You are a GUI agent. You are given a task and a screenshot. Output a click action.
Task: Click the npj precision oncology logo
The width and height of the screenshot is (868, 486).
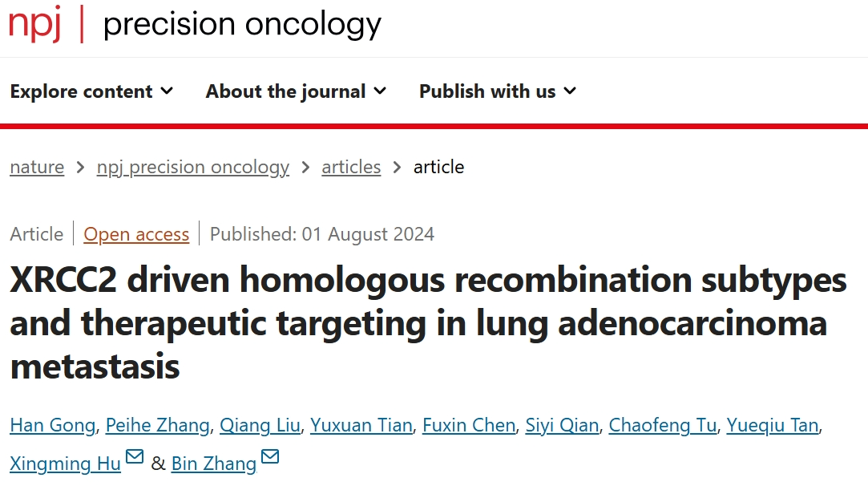[x=195, y=24]
